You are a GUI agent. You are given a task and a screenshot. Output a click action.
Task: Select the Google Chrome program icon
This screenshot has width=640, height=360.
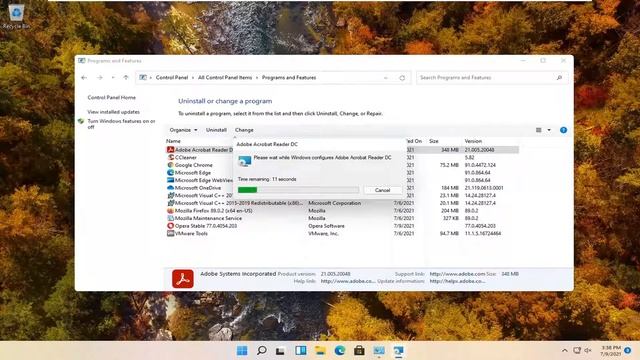point(170,165)
